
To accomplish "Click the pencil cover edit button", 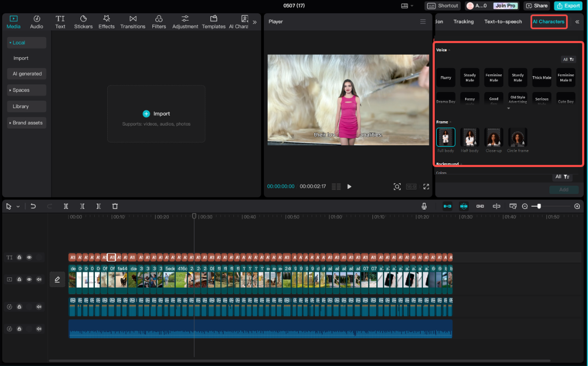I will click(57, 279).
